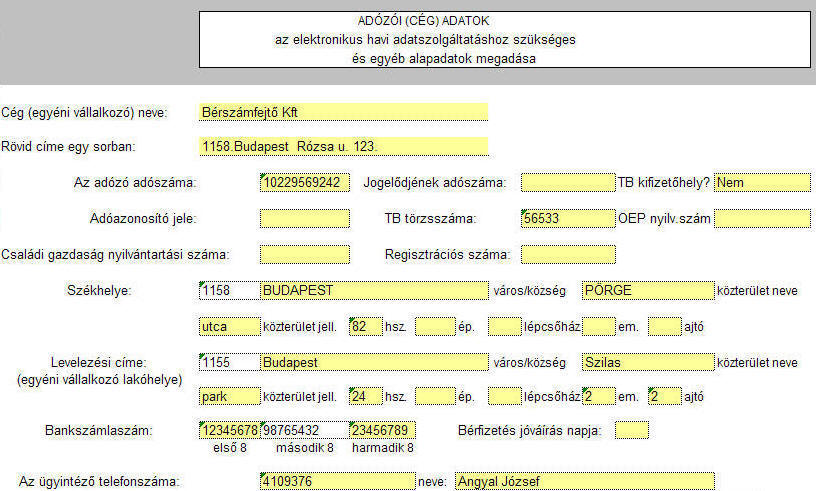This screenshot has height=491, width=816.
Task: Click the 'Bankszámlaszám:' label
Action: [98, 431]
